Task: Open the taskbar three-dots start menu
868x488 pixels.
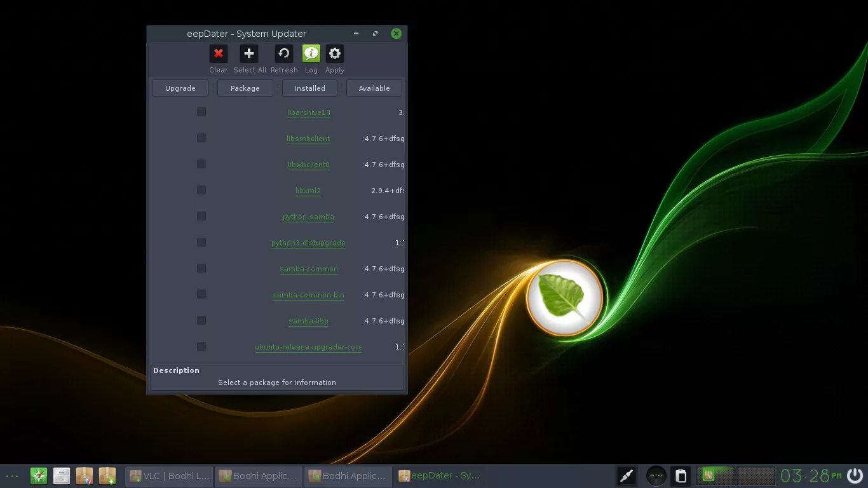Action: 12,476
